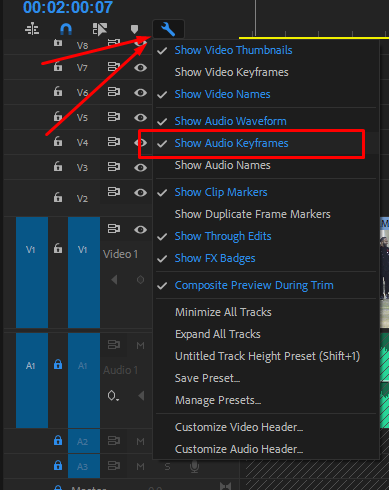Toggle sync lock on Video 1 track
The image size is (389, 490).
click(x=114, y=229)
